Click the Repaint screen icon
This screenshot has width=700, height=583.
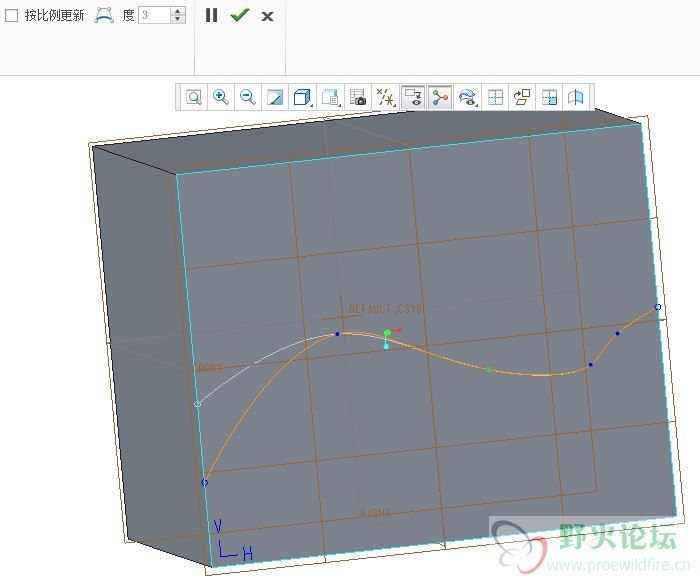click(x=275, y=97)
